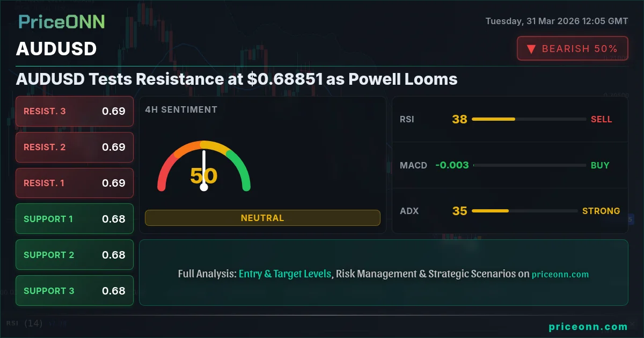Click the RSI progress bar

[529, 119]
